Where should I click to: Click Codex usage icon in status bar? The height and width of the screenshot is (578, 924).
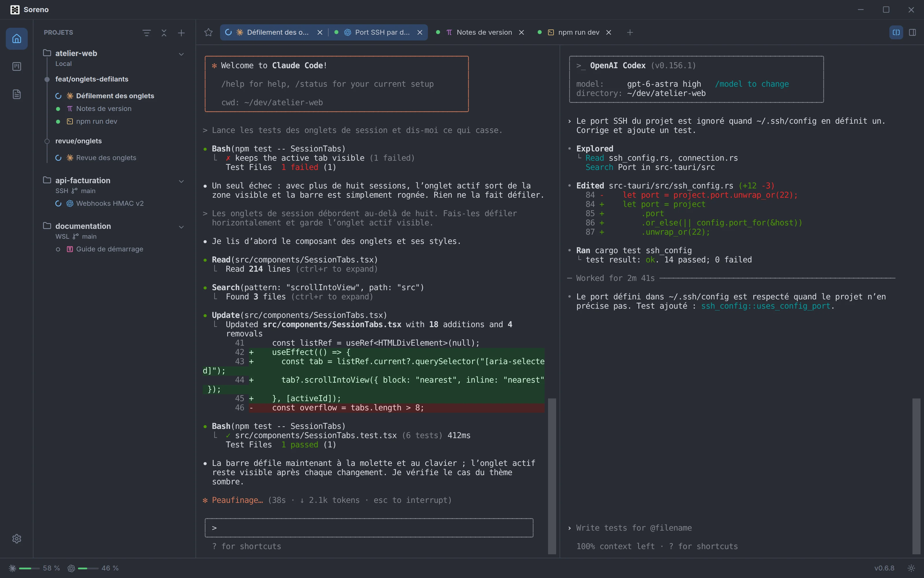(x=71, y=568)
